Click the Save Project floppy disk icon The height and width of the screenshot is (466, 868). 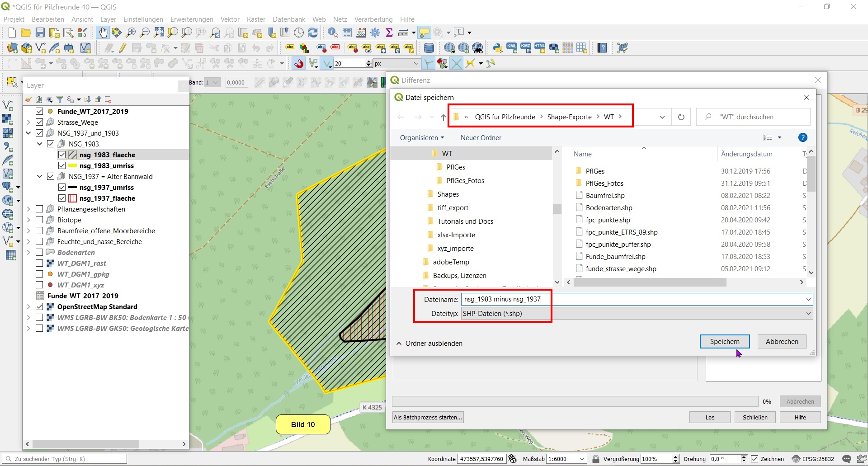click(40, 33)
